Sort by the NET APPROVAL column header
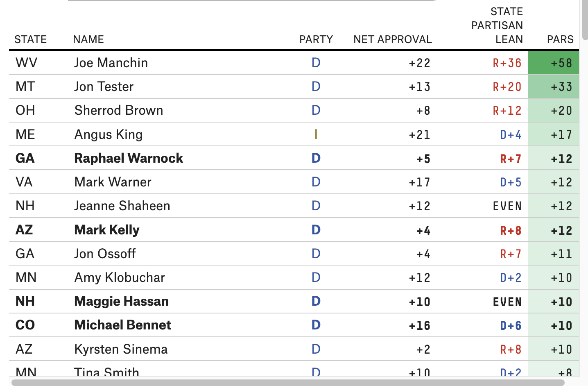This screenshot has height=386, width=588. (392, 39)
